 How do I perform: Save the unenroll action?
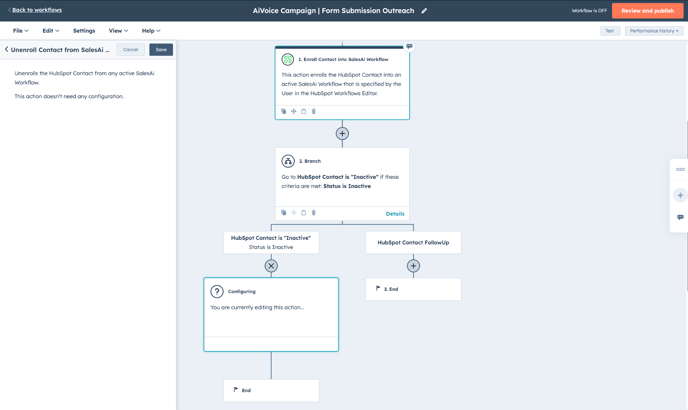coord(161,50)
